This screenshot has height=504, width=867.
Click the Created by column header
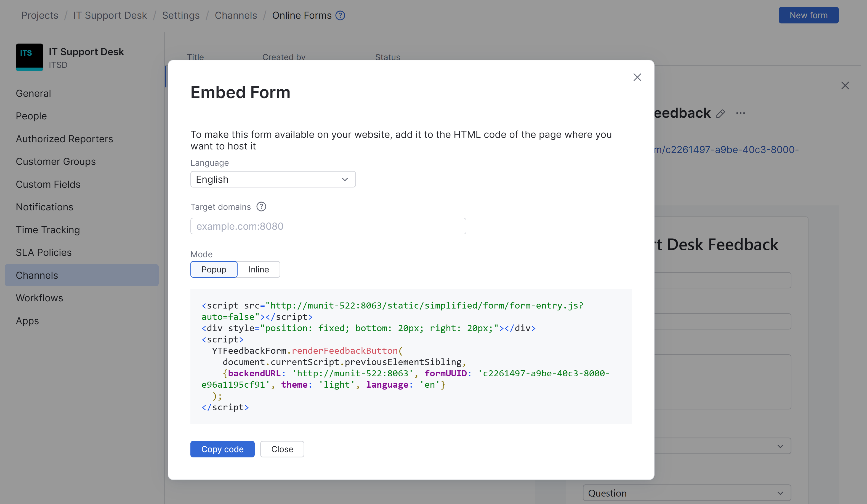[284, 57]
